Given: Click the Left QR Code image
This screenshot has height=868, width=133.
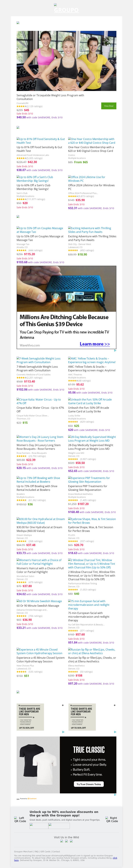Looking at the screenshot, I should 20,819.
